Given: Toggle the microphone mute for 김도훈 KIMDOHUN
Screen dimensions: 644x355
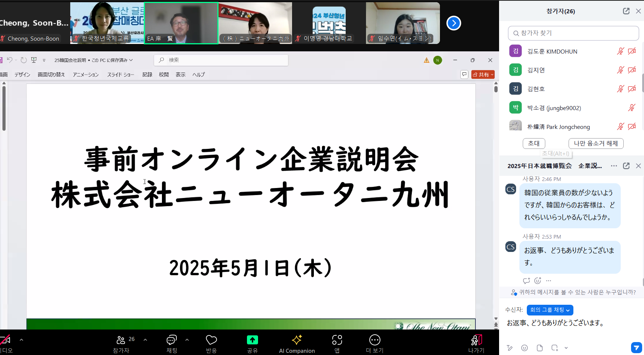Looking at the screenshot, I should click(x=620, y=51).
